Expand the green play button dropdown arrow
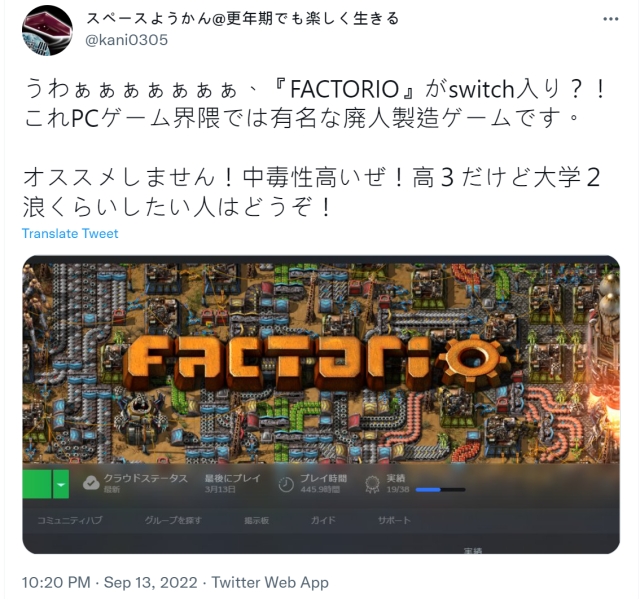This screenshot has height=599, width=640. click(x=61, y=484)
